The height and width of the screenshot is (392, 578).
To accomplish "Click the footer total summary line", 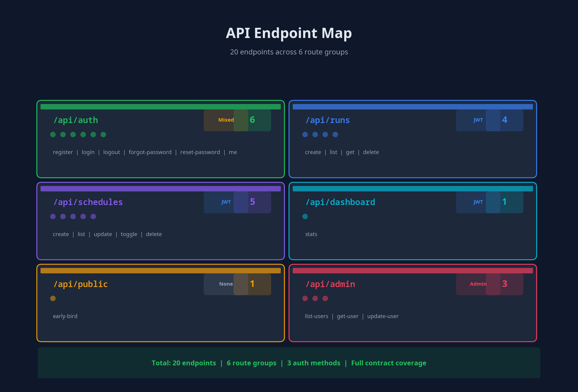I will pyautogui.click(x=289, y=363).
